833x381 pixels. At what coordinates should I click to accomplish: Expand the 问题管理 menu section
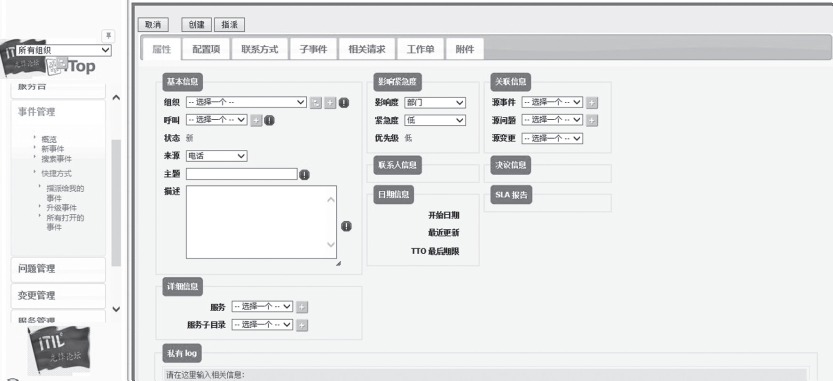click(x=58, y=269)
